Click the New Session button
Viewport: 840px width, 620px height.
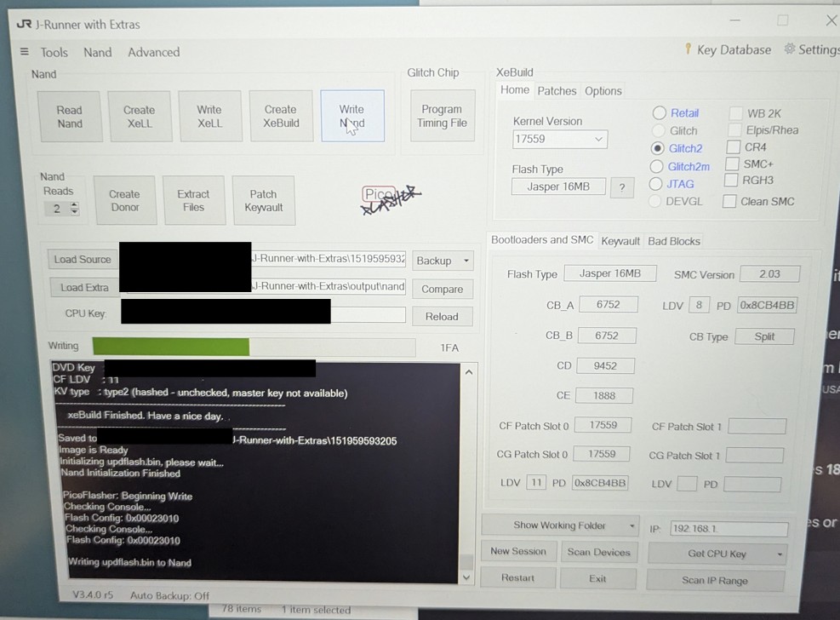tap(518, 551)
